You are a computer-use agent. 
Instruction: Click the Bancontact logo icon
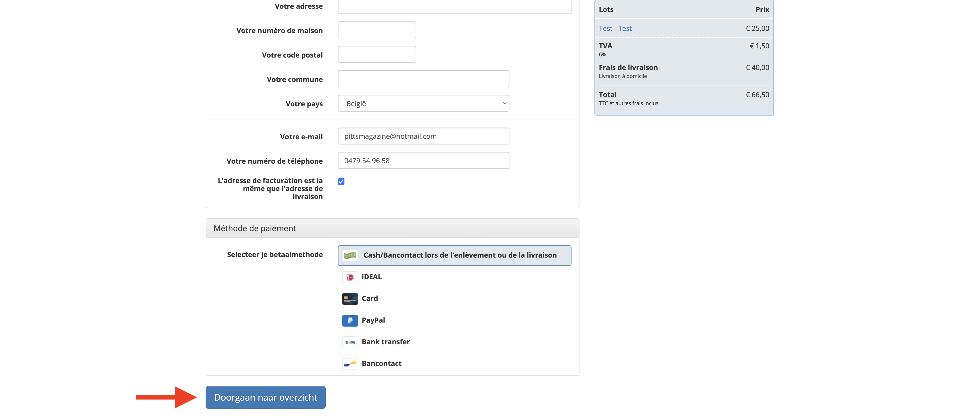point(350,364)
